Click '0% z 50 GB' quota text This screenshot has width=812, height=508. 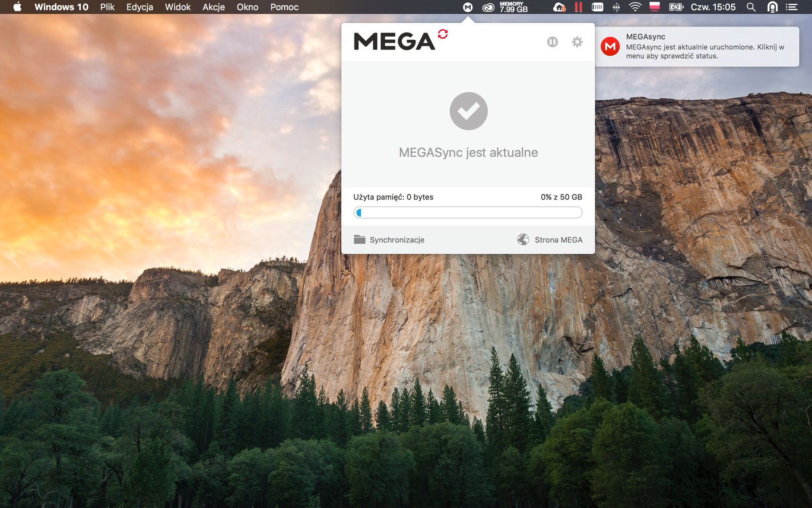561,197
